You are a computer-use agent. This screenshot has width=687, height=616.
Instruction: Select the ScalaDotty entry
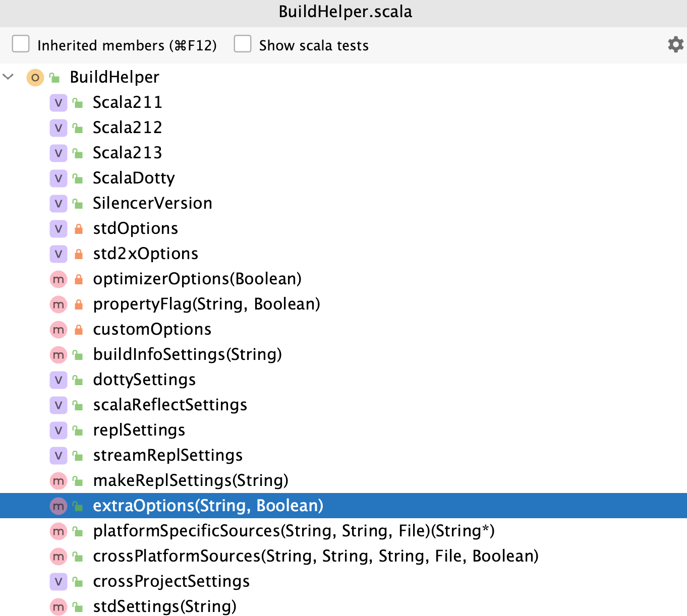coord(133,178)
